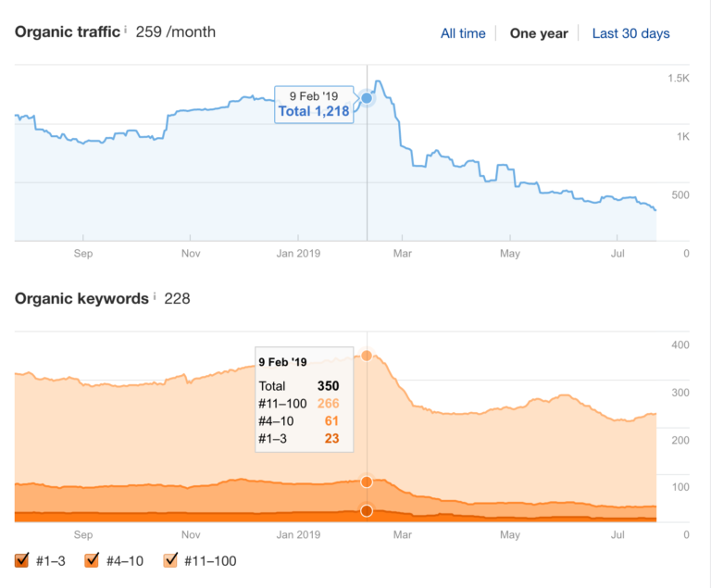Click the '23' value for #1–3

331,438
